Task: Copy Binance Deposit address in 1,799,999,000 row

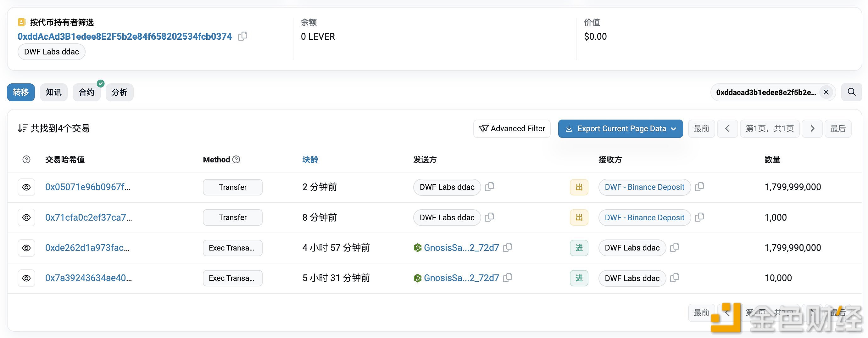Action: (x=699, y=187)
